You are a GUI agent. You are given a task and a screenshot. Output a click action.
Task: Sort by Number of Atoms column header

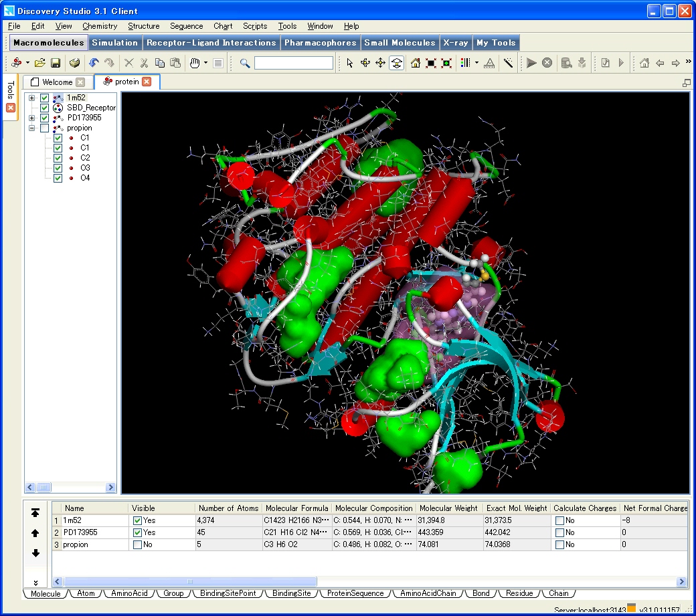point(228,508)
